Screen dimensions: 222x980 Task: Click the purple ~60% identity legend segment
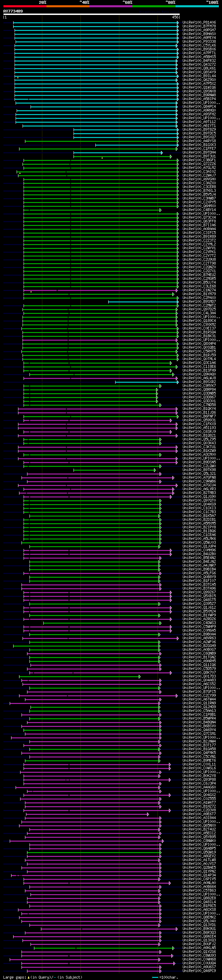(111, 6)
